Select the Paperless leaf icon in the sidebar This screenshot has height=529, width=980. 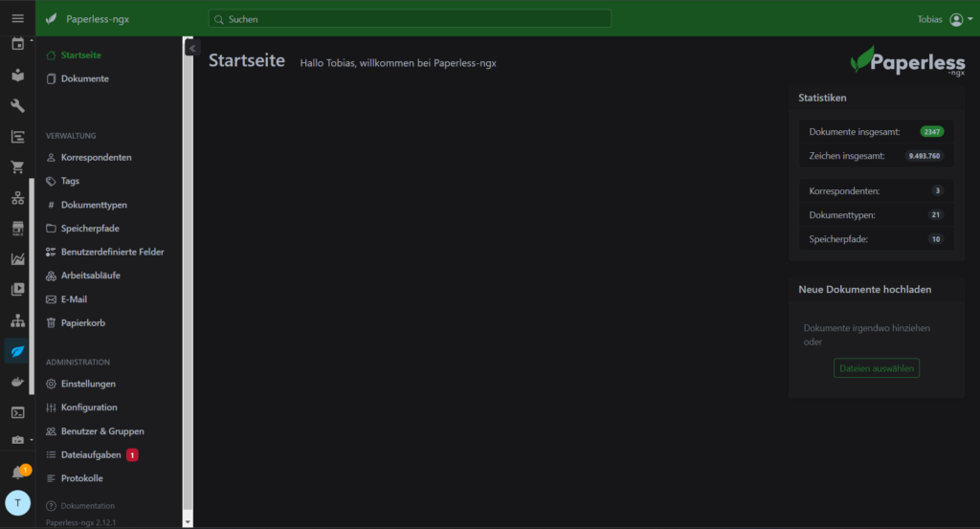click(x=17, y=351)
